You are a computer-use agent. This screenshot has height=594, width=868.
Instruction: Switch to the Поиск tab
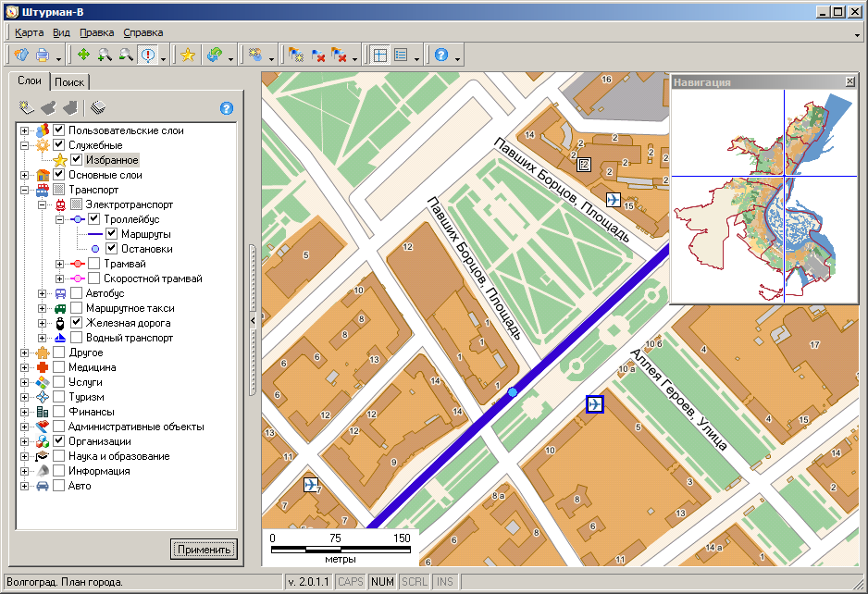click(69, 82)
